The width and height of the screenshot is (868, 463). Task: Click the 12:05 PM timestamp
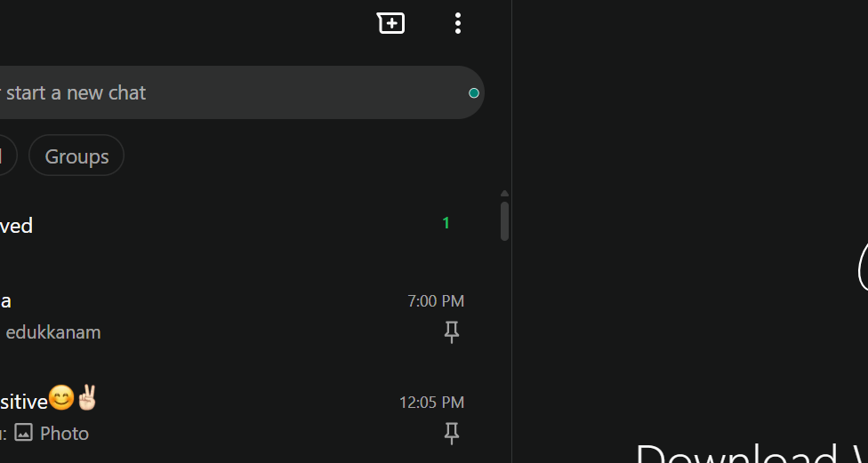[x=431, y=403]
